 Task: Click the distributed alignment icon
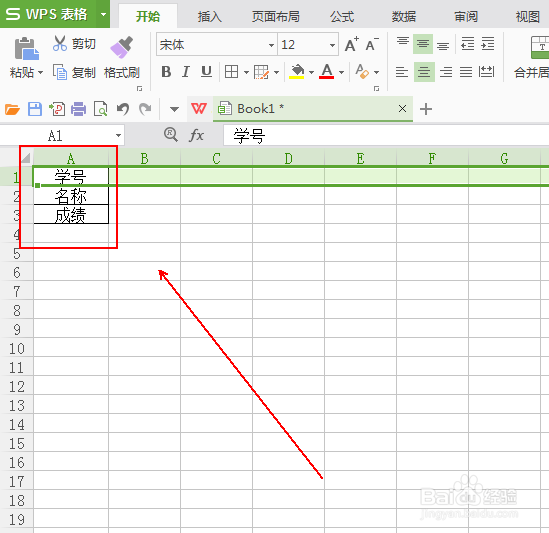[x=486, y=72]
